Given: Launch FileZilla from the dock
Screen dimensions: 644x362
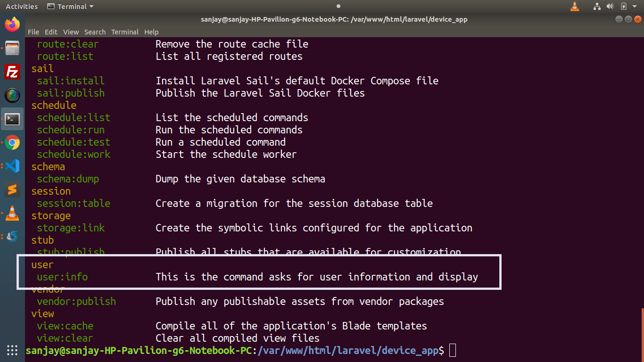Looking at the screenshot, I should (12, 72).
